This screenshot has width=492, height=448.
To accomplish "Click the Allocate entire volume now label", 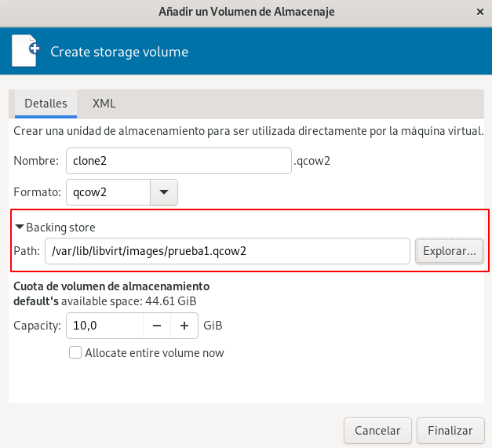I will [155, 353].
